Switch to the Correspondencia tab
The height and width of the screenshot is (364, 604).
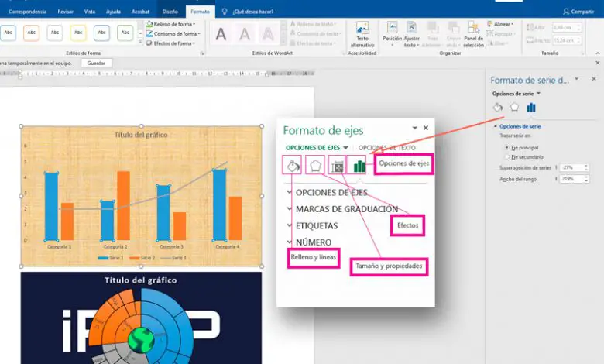coord(28,12)
